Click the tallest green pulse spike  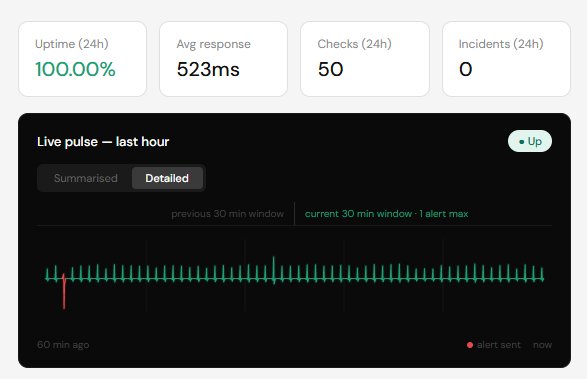pos(274,270)
